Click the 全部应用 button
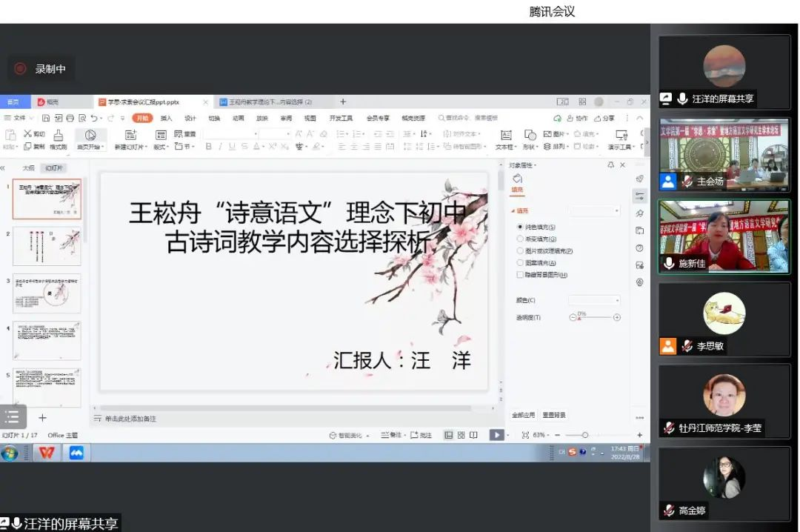Viewport: 800px width, 532px height. [x=523, y=415]
